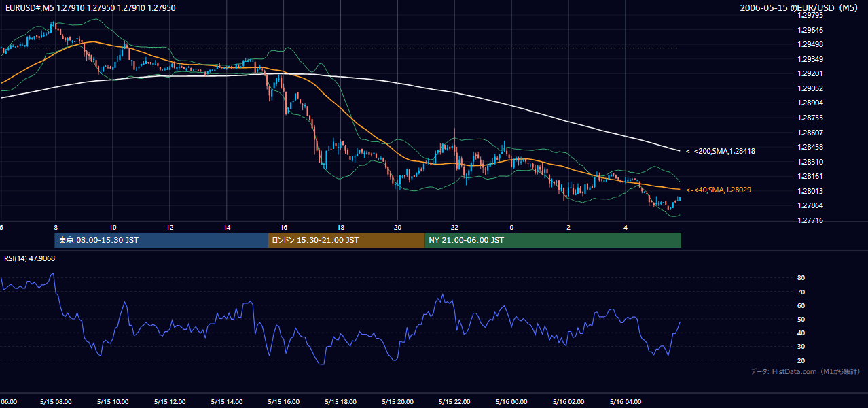Click price level 1.29201 on the axis

click(810, 73)
